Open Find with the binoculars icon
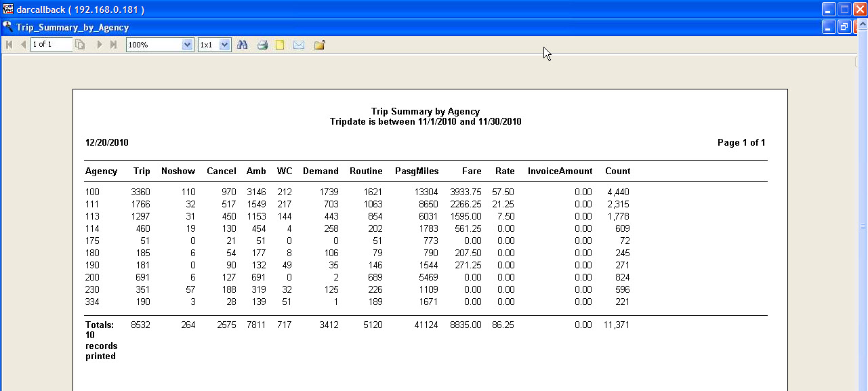Image resolution: width=868 pixels, height=391 pixels. point(243,45)
